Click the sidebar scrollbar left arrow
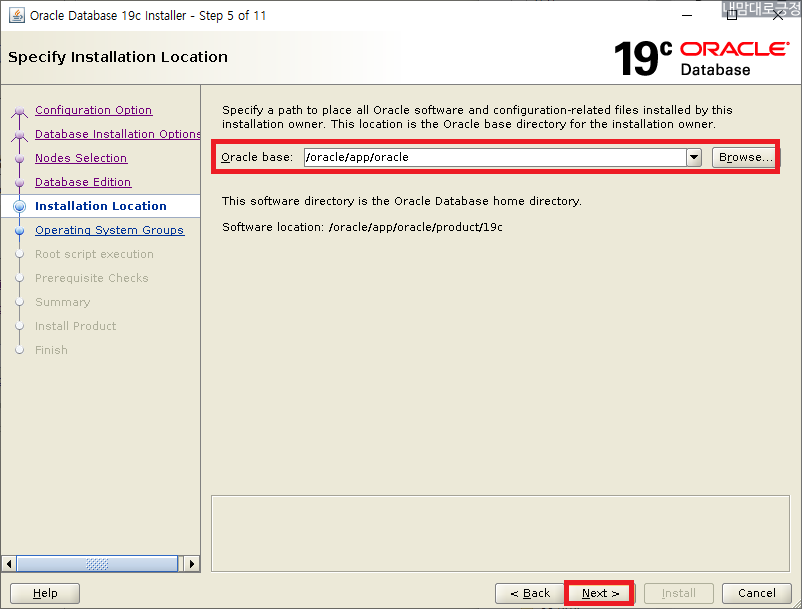The height and width of the screenshot is (609, 802). pyautogui.click(x=9, y=564)
